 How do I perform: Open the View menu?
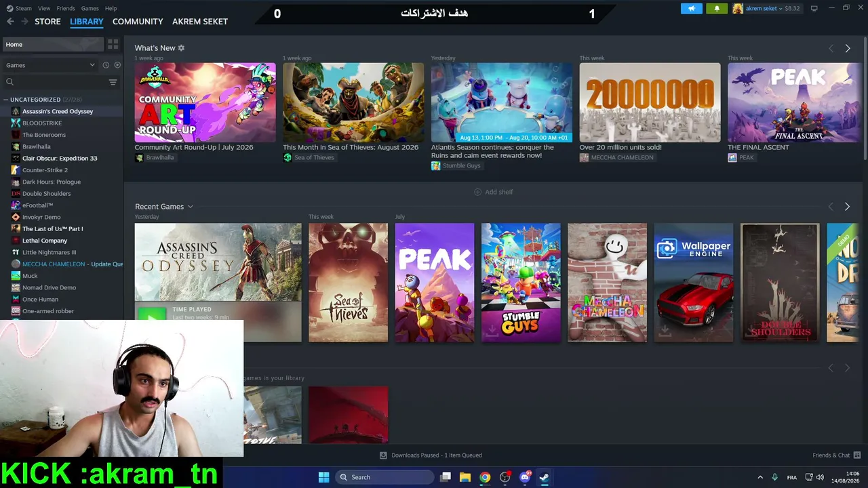pyautogui.click(x=44, y=8)
